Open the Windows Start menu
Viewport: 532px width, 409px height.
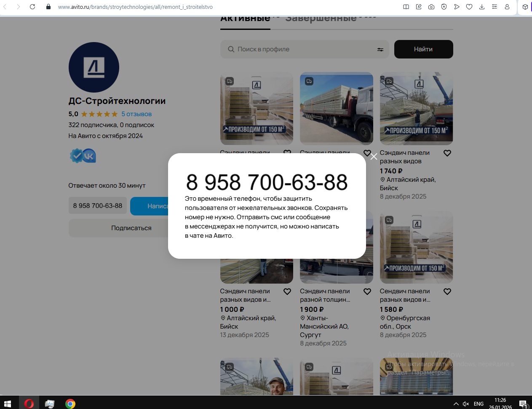(x=7, y=404)
